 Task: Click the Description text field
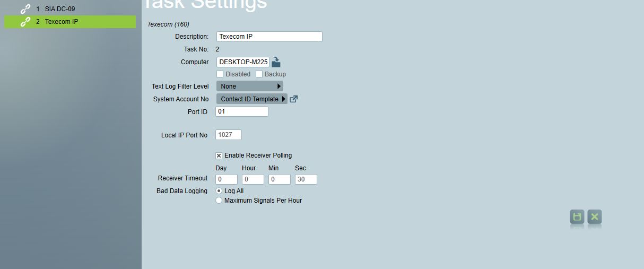269,37
